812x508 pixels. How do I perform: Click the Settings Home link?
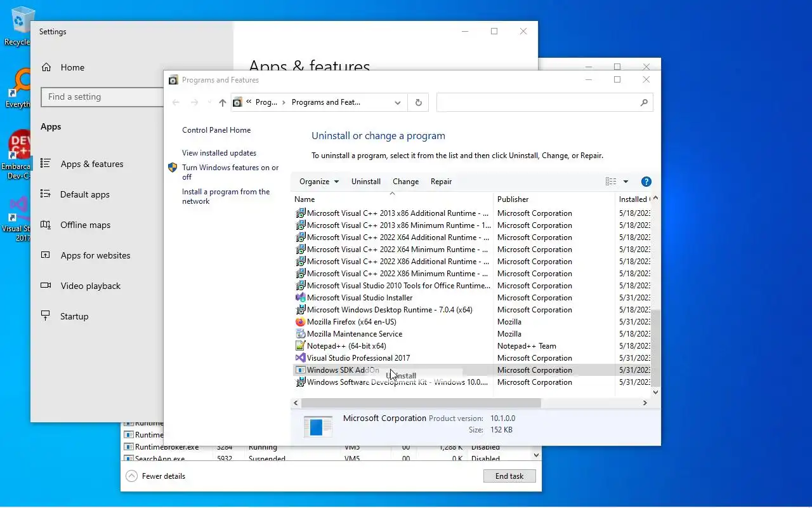(72, 67)
